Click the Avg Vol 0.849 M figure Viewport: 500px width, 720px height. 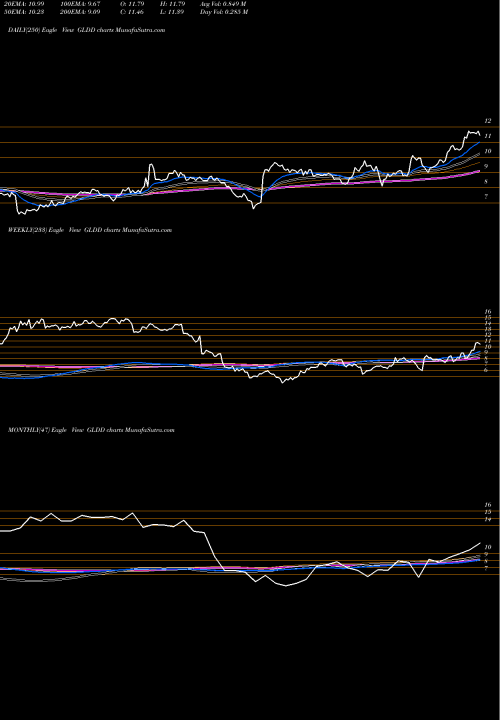coord(223,4)
